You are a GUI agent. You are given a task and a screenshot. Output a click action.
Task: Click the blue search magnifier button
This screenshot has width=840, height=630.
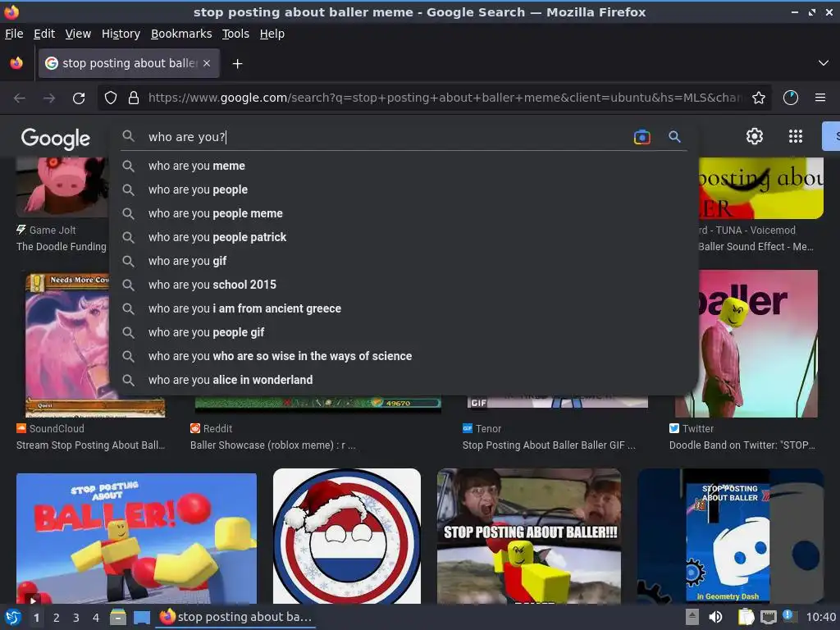coord(674,137)
